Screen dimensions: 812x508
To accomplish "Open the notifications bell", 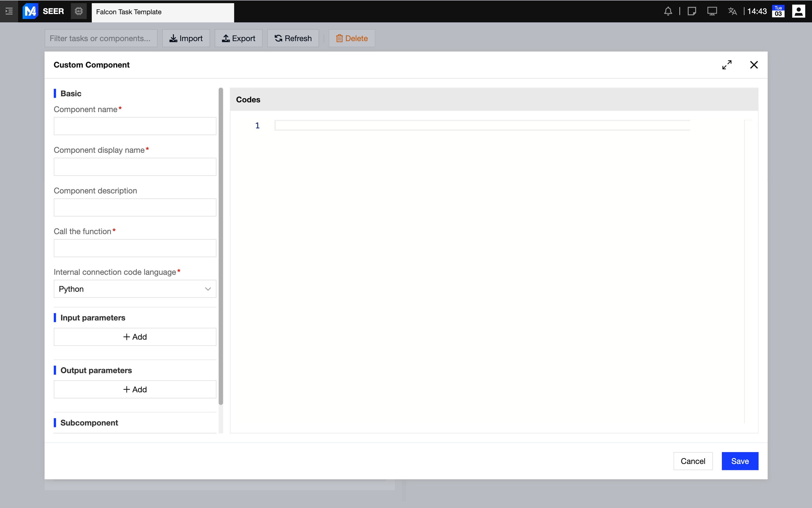I will tap(668, 11).
